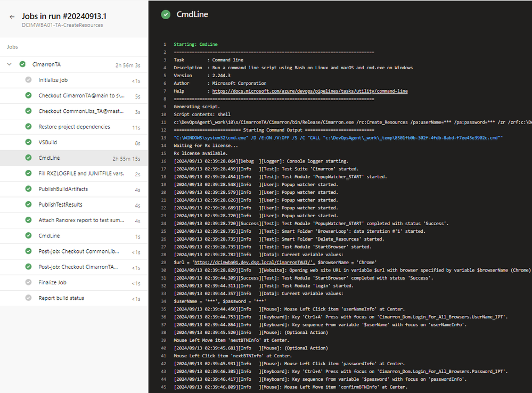Click the green check icon beside VSBuild

[x=28, y=142]
